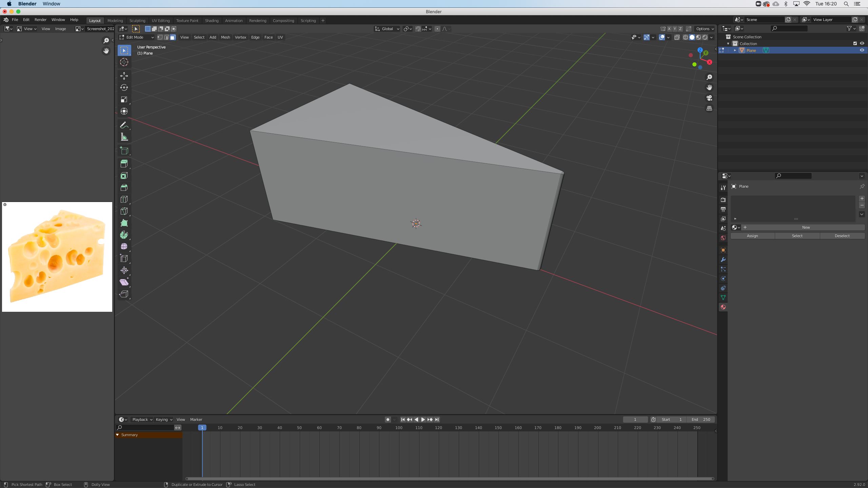Select the Spin tool
Viewport: 868px width, 488px height.
click(x=124, y=235)
